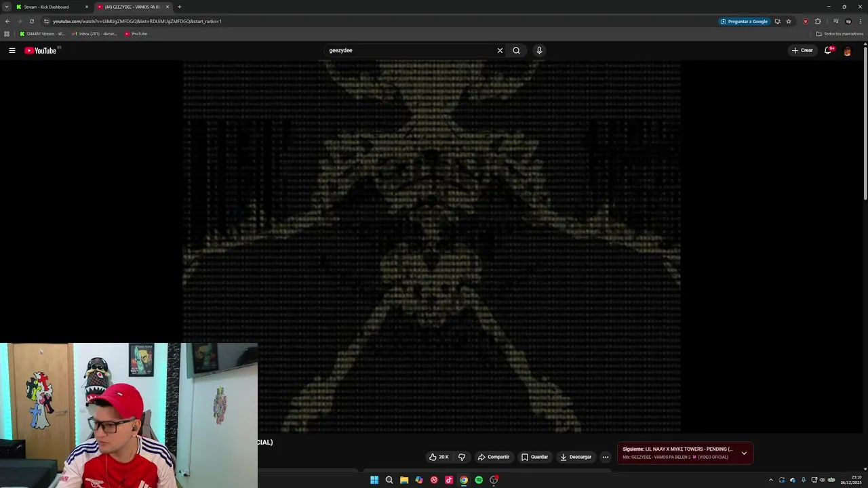Open TikTok from the taskbar
868x488 pixels.
click(x=449, y=480)
